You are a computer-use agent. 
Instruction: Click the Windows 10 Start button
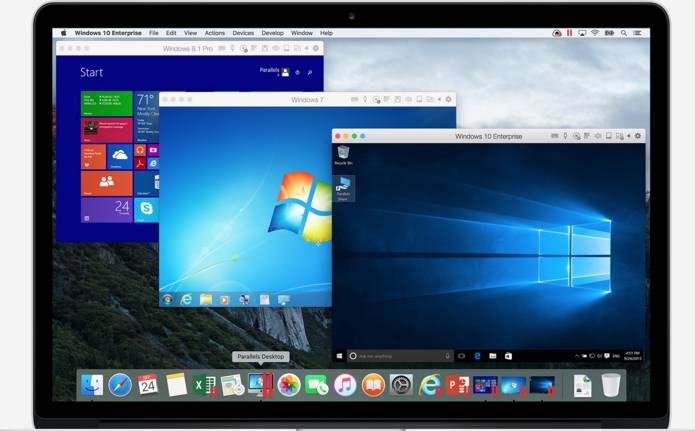point(340,356)
